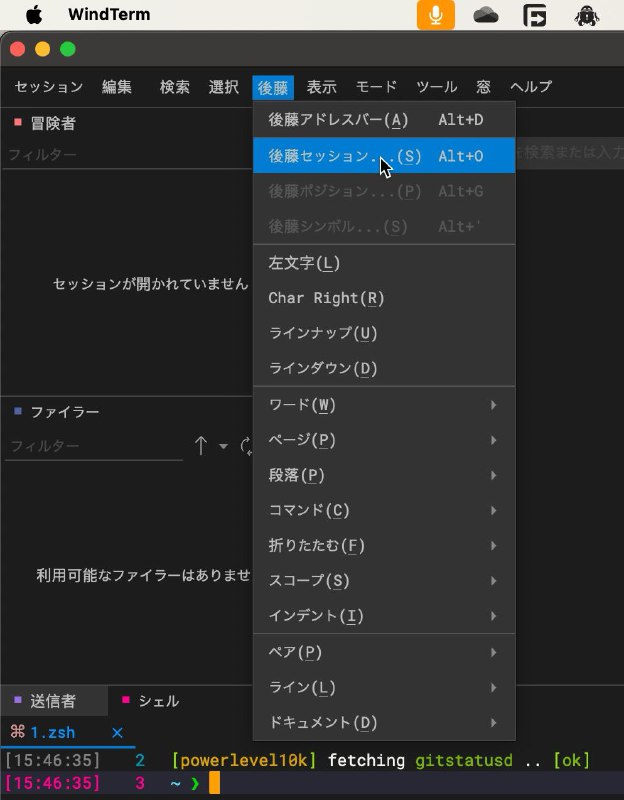
Task: Open the セッション menu
Action: click(x=48, y=87)
